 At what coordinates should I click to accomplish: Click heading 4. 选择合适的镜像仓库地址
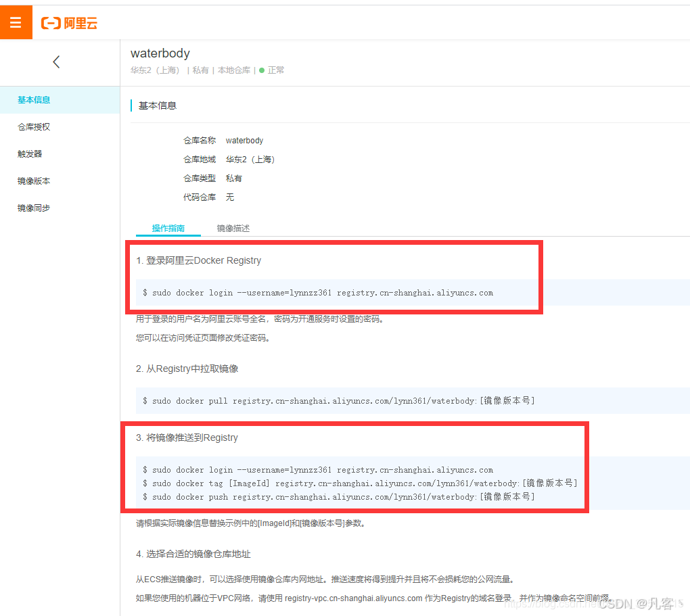pos(193,554)
